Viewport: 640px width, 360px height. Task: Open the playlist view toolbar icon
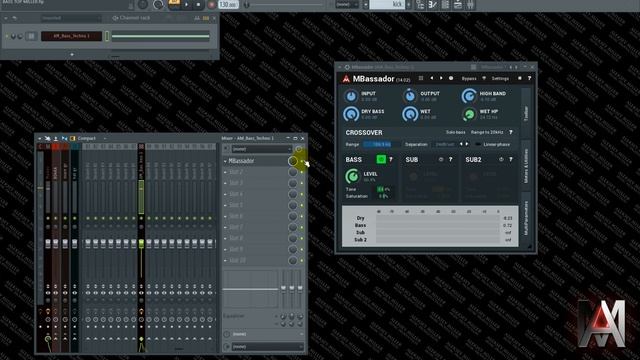pyautogui.click(x=420, y=4)
